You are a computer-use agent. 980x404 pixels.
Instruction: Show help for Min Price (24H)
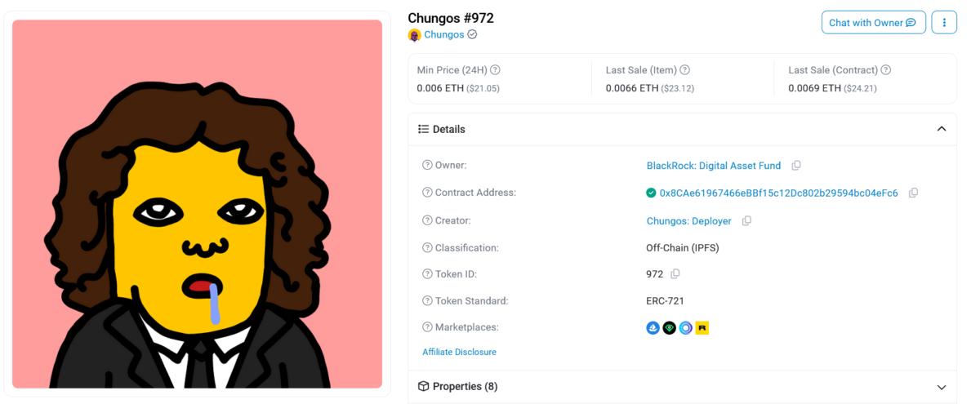pyautogui.click(x=495, y=70)
